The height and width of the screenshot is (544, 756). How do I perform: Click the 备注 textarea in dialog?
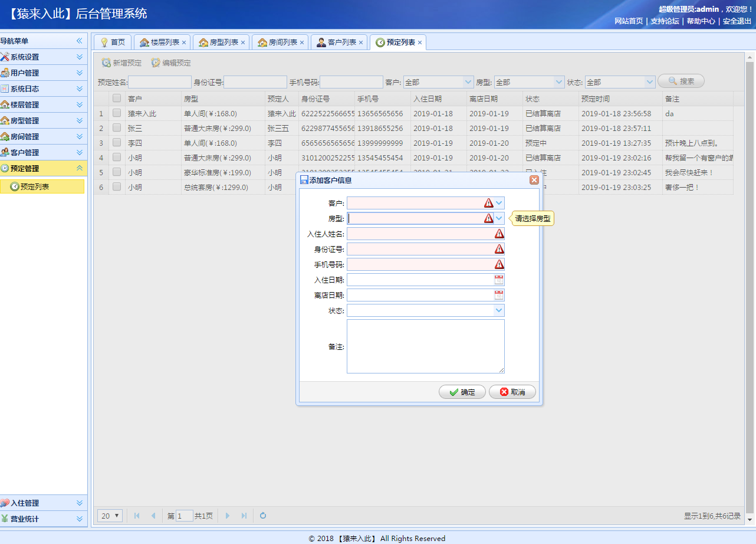(426, 346)
